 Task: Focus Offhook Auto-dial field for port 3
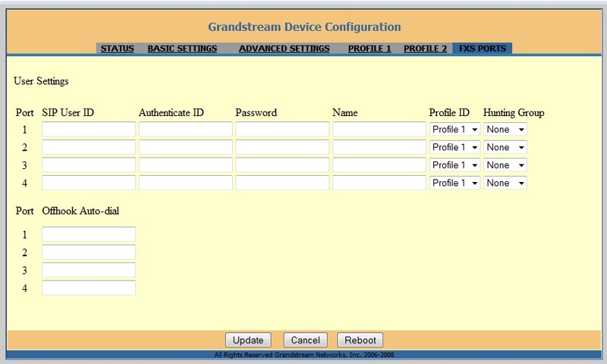coord(89,270)
